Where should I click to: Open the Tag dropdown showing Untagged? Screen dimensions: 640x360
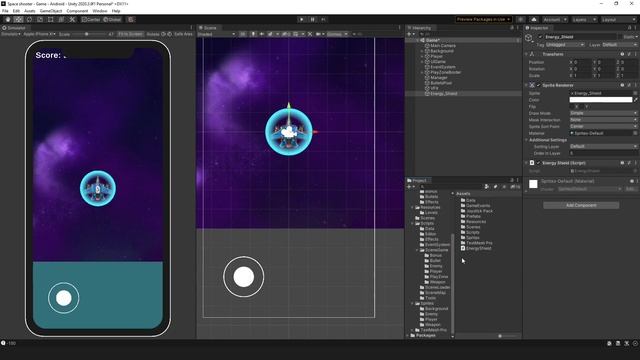click(565, 44)
